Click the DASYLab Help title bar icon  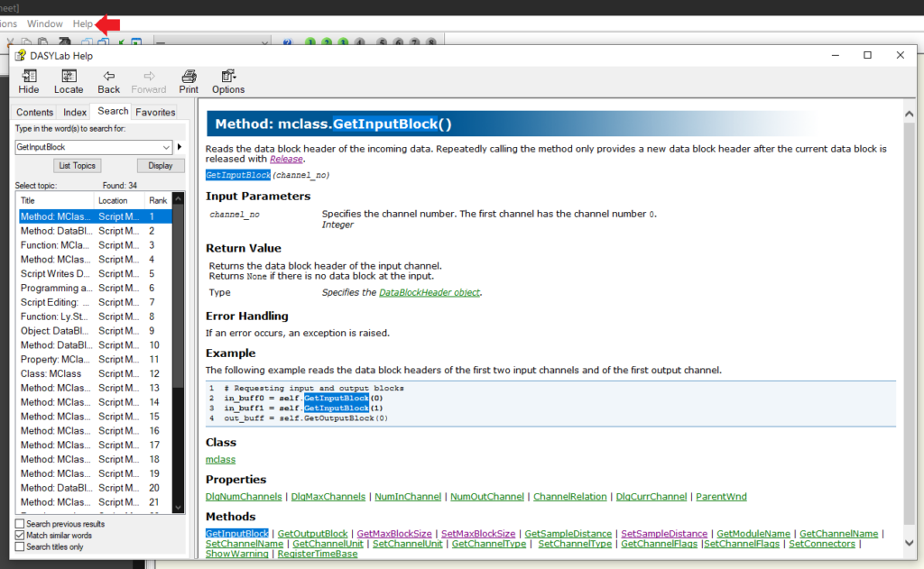tap(21, 55)
